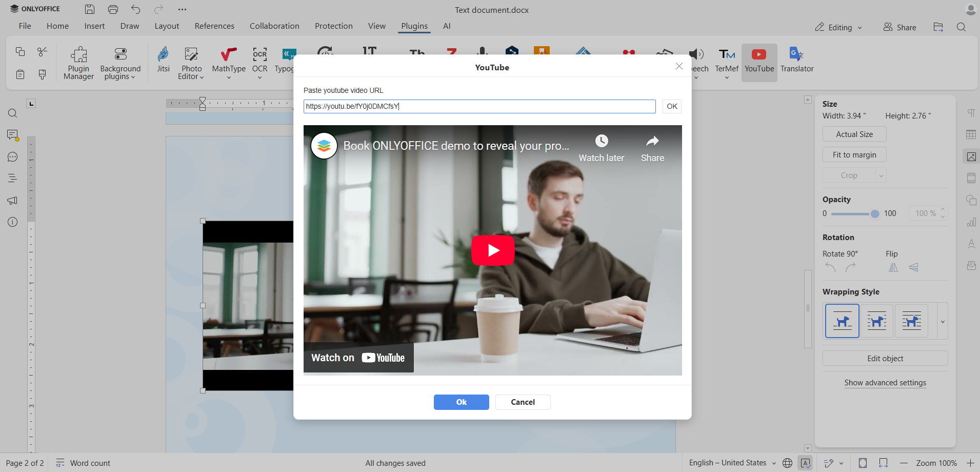
Task: Open the Headings navigation panel
Action: [13, 179]
